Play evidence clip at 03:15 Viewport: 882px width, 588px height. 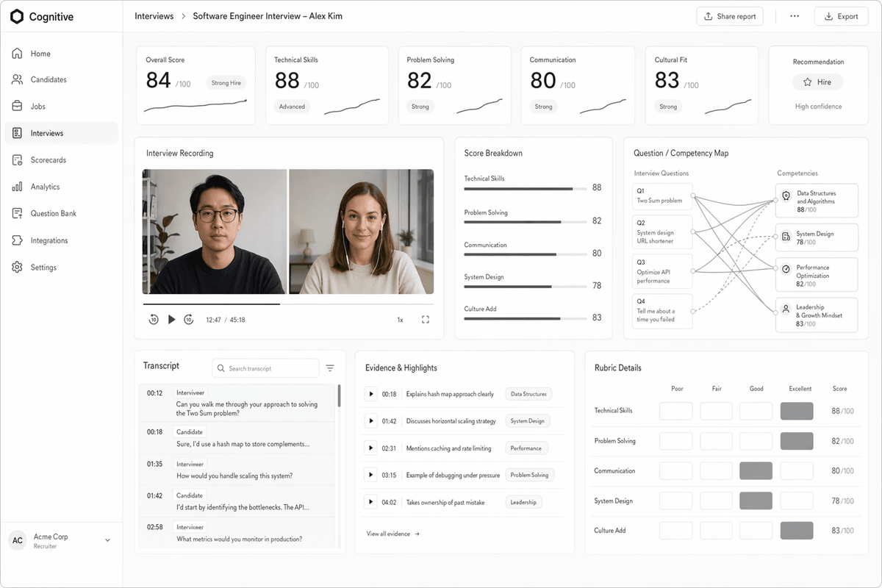370,475
